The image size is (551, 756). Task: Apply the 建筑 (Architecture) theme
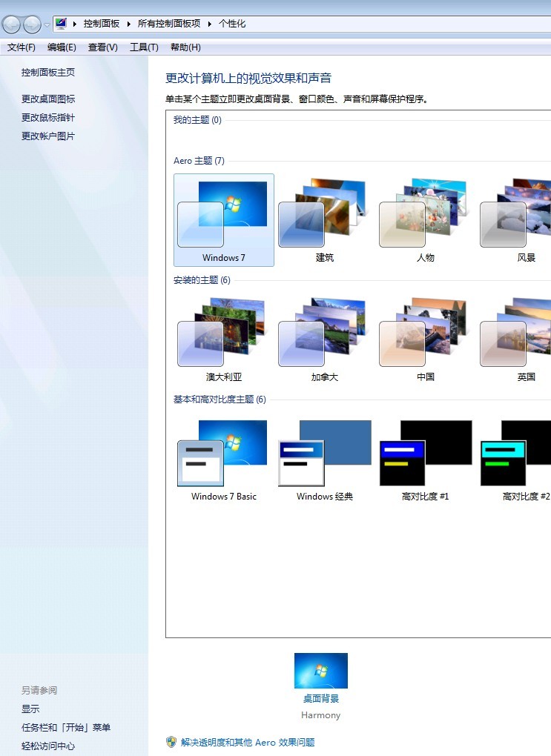tap(324, 219)
